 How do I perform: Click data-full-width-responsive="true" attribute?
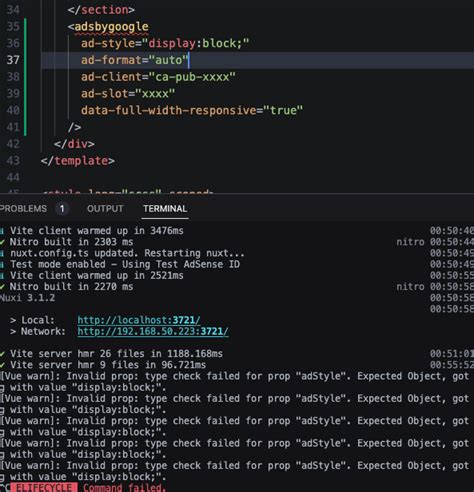click(x=192, y=110)
